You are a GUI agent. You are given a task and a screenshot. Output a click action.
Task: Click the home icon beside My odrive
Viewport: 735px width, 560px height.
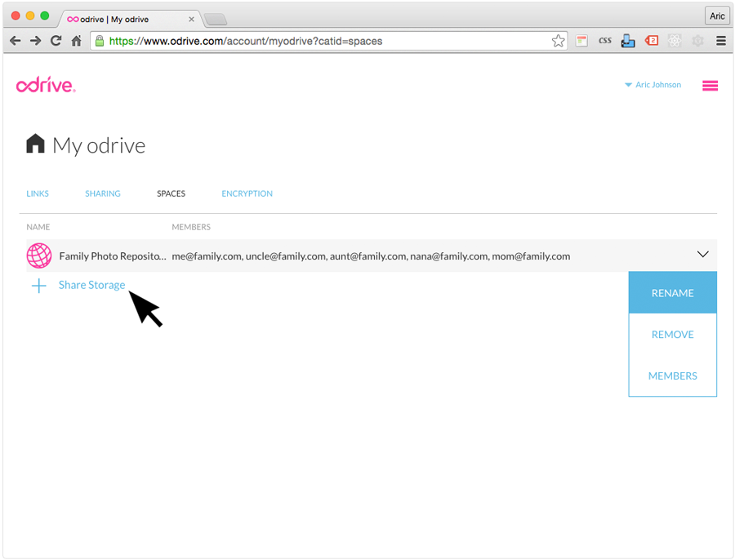35,144
